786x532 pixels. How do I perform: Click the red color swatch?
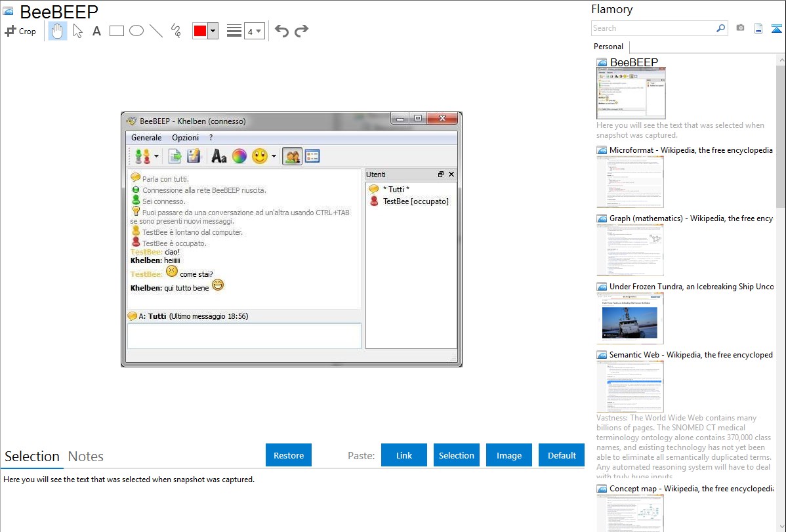(200, 31)
